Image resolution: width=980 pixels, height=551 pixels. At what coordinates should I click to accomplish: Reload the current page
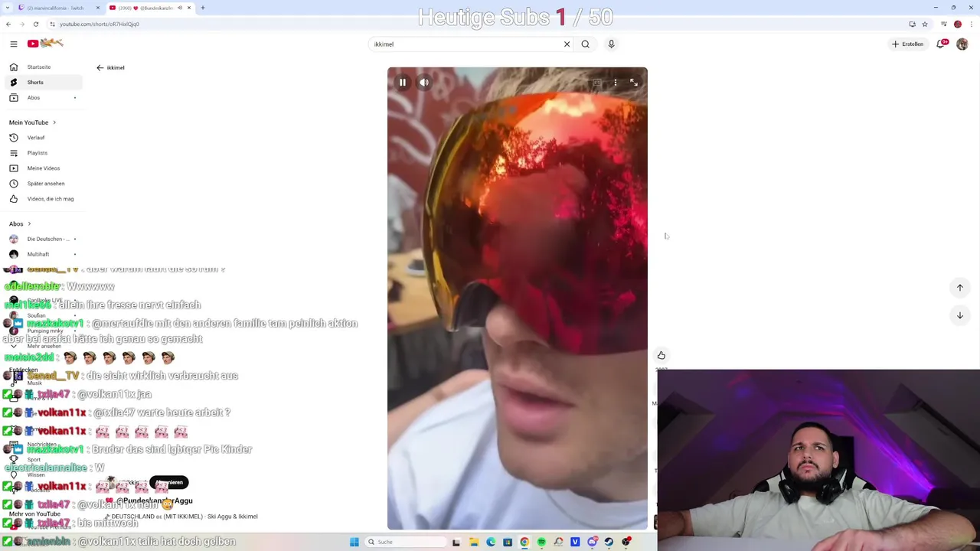coord(35,24)
